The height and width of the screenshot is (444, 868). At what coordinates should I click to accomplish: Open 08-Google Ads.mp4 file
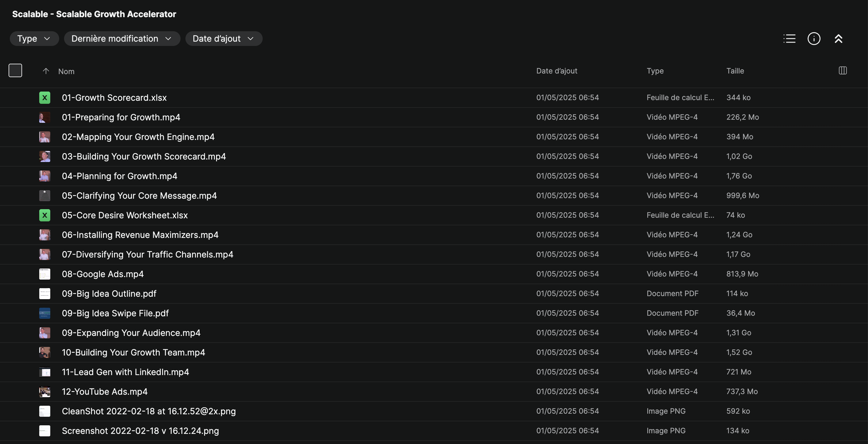[x=102, y=274]
